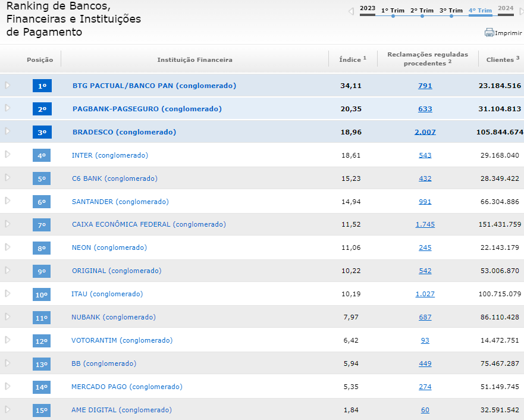Click complaints count 60 for Ame Digital
Viewport: 524px width, 420px height.
(425, 410)
